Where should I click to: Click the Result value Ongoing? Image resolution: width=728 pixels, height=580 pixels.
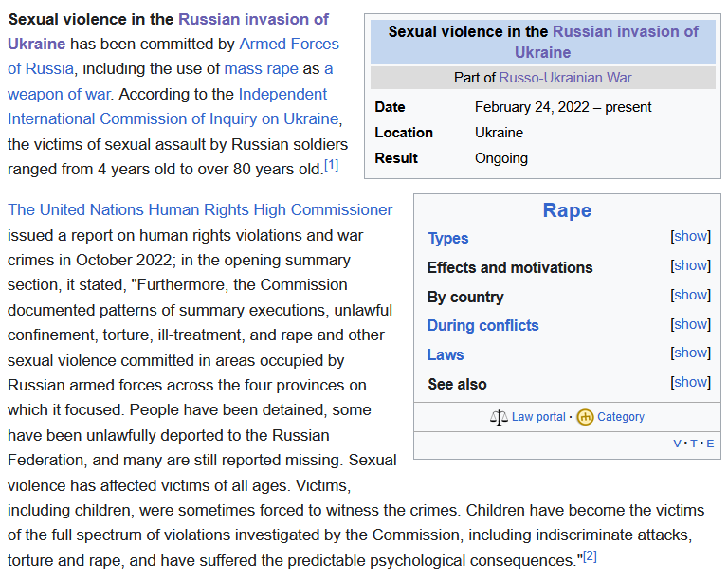tap(500, 158)
